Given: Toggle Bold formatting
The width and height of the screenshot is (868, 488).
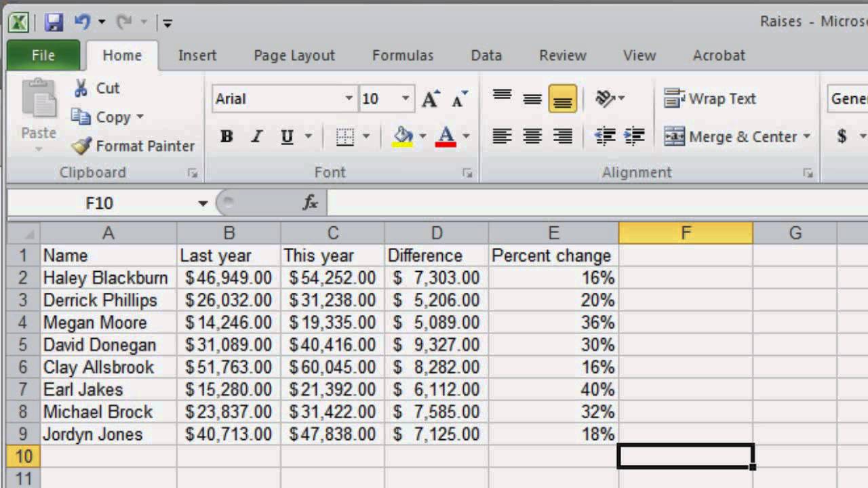Looking at the screenshot, I should click(226, 136).
